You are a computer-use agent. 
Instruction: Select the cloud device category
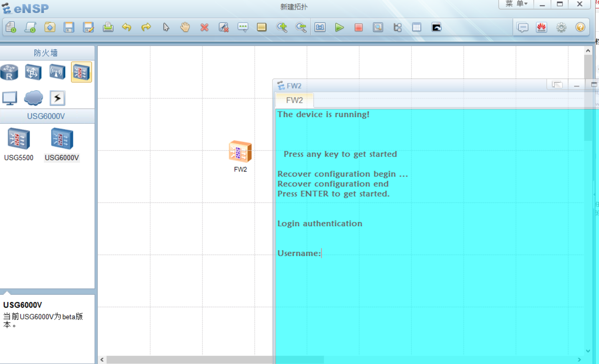pyautogui.click(x=33, y=98)
